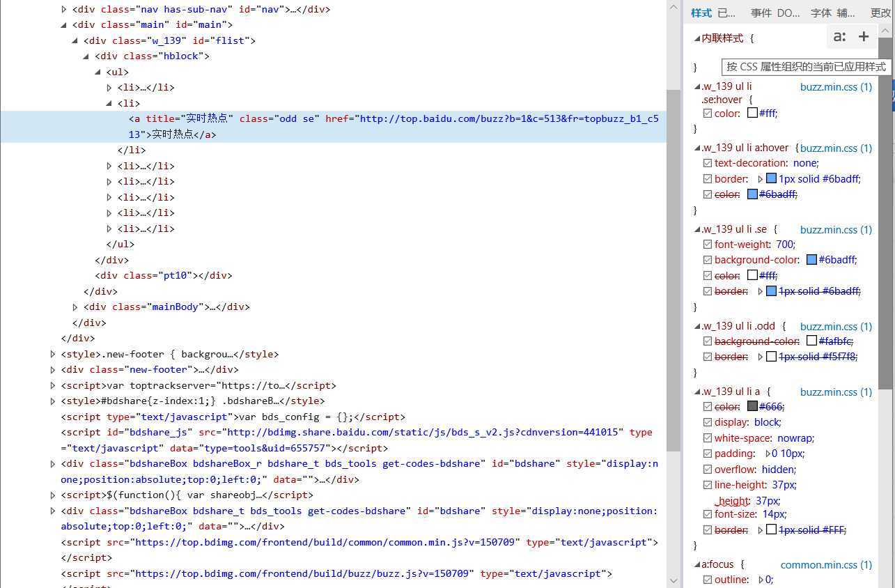The image size is (895, 588).
Task: Disable the text-decoration property
Action: tap(708, 163)
